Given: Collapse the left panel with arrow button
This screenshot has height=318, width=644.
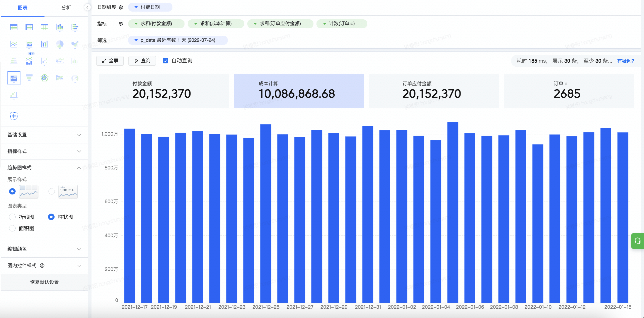Looking at the screenshot, I should (87, 7).
